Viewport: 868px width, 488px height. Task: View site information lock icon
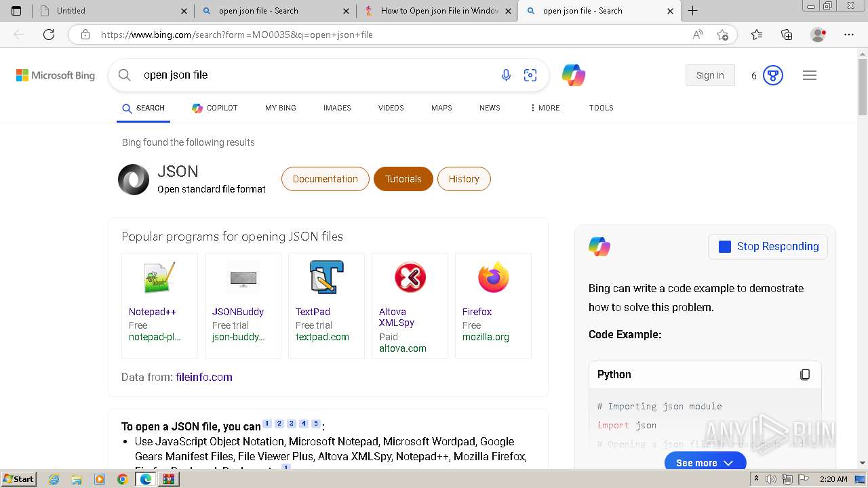[x=85, y=35]
